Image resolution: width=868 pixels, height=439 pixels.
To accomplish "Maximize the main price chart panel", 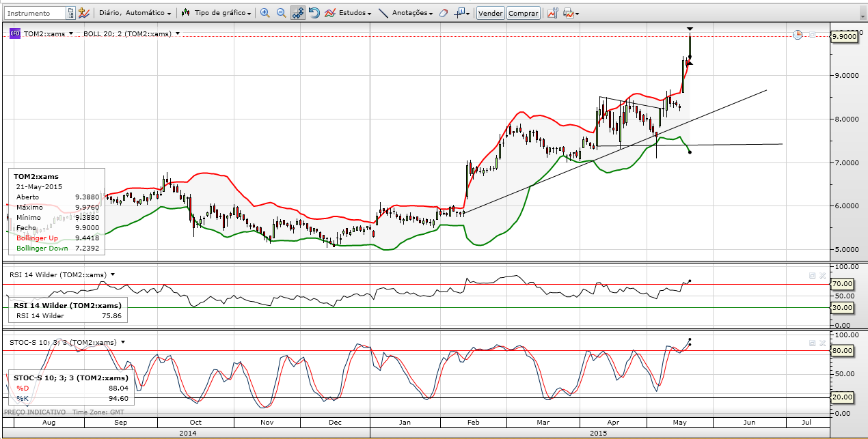I will (x=812, y=35).
